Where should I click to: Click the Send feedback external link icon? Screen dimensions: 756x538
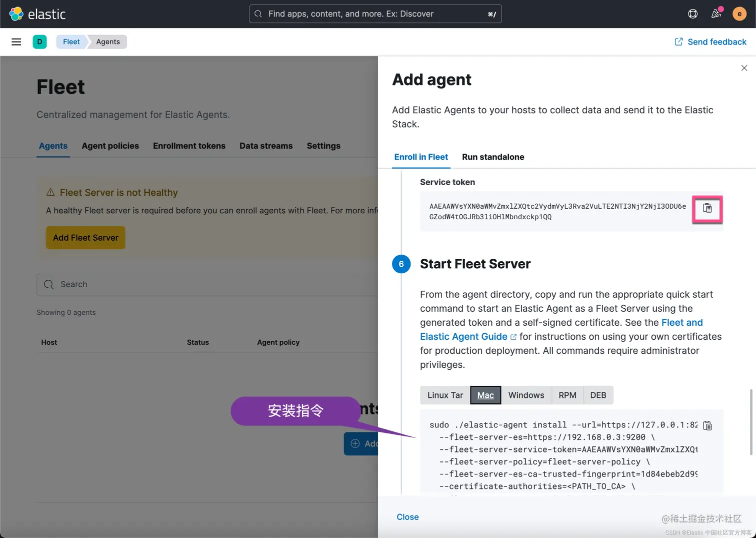click(x=678, y=42)
